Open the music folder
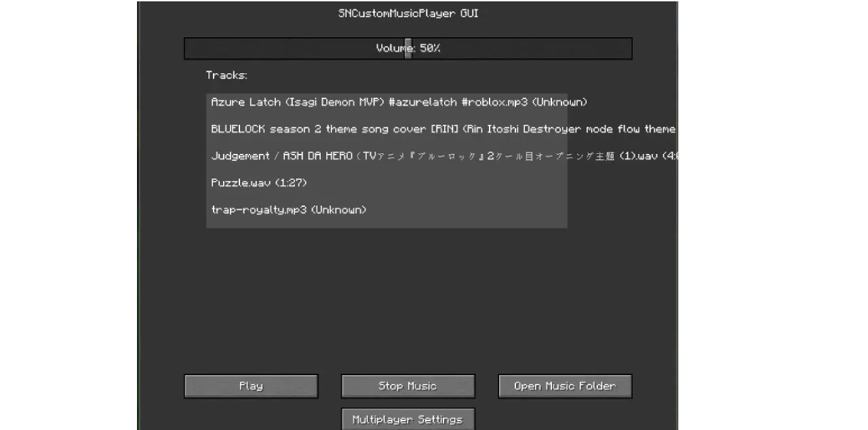The width and height of the screenshot is (868, 430). click(565, 386)
